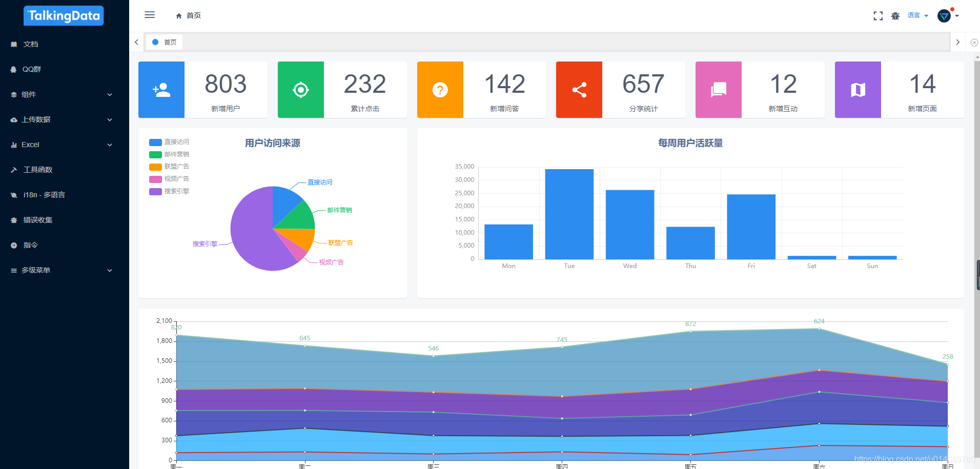Toggle 联盟广告 legend in pie chart
The image size is (980, 469).
169,167
